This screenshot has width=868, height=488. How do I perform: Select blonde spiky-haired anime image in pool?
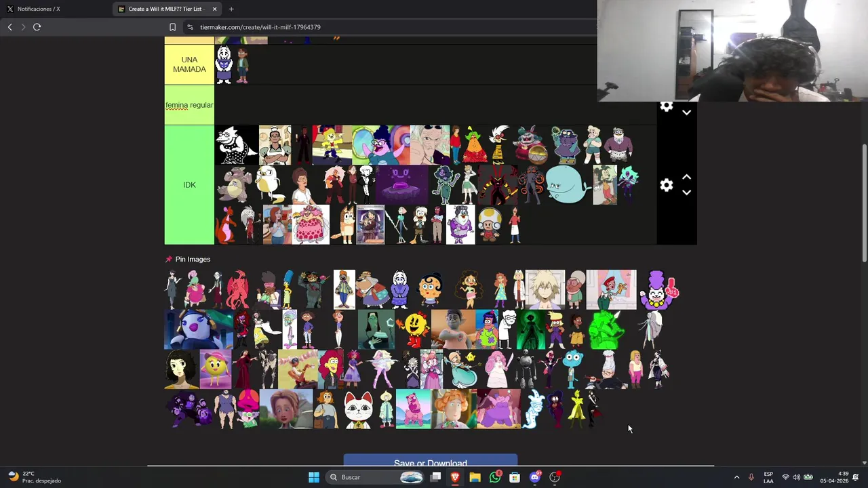pyautogui.click(x=545, y=289)
